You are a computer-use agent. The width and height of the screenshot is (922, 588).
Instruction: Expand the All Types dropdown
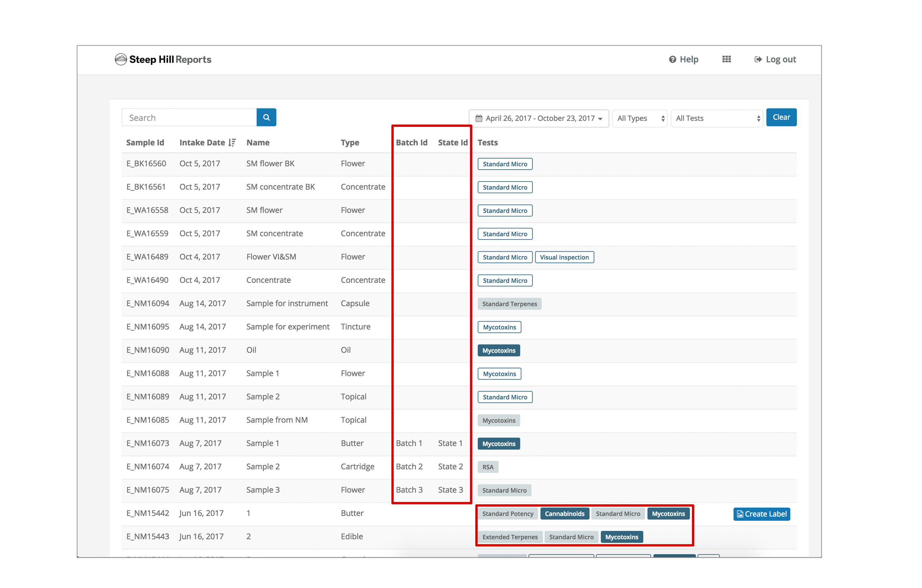coord(640,118)
